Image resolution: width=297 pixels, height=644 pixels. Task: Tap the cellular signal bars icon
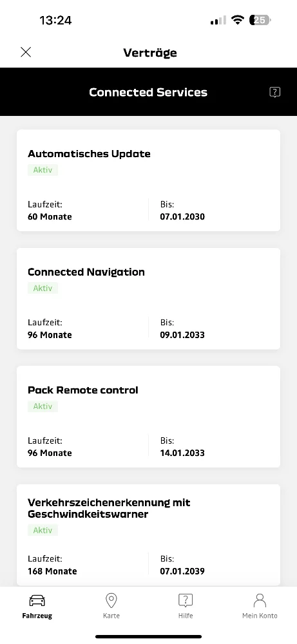click(x=218, y=20)
